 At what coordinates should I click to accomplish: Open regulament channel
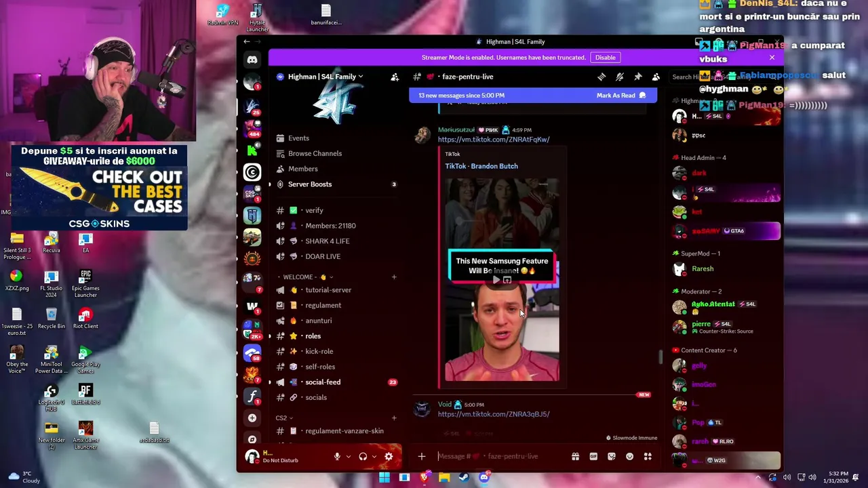323,306
